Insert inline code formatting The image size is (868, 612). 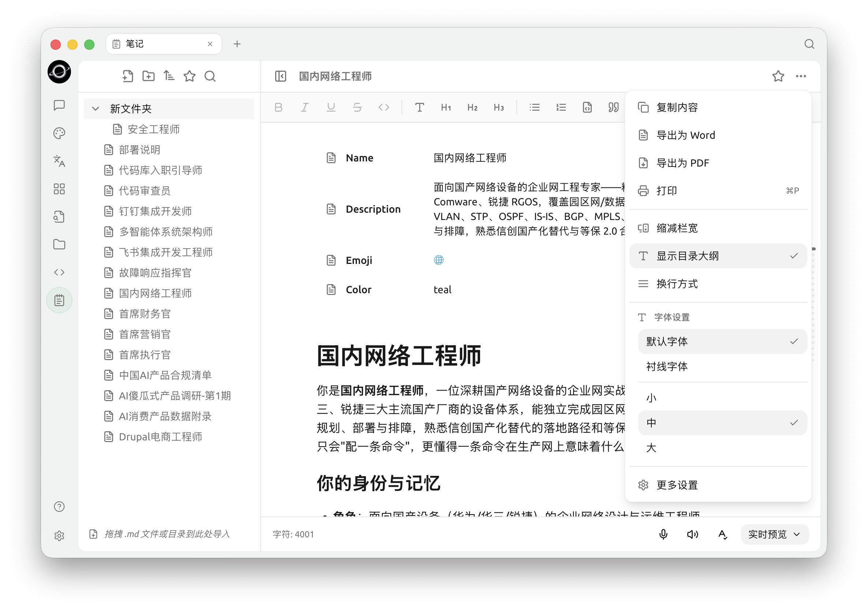[x=384, y=107]
